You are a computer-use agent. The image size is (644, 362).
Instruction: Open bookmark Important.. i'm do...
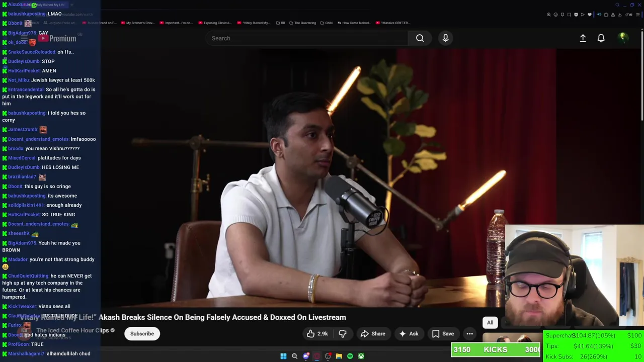click(176, 23)
